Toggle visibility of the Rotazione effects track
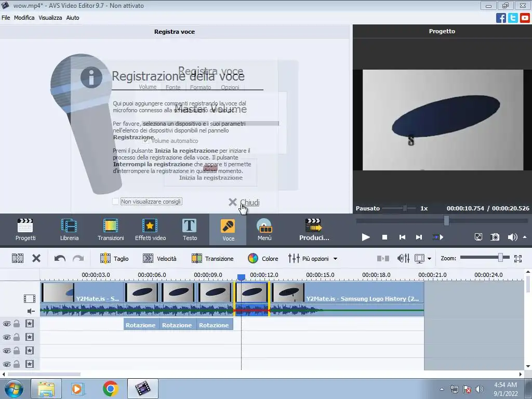The height and width of the screenshot is (399, 532). (x=6, y=324)
